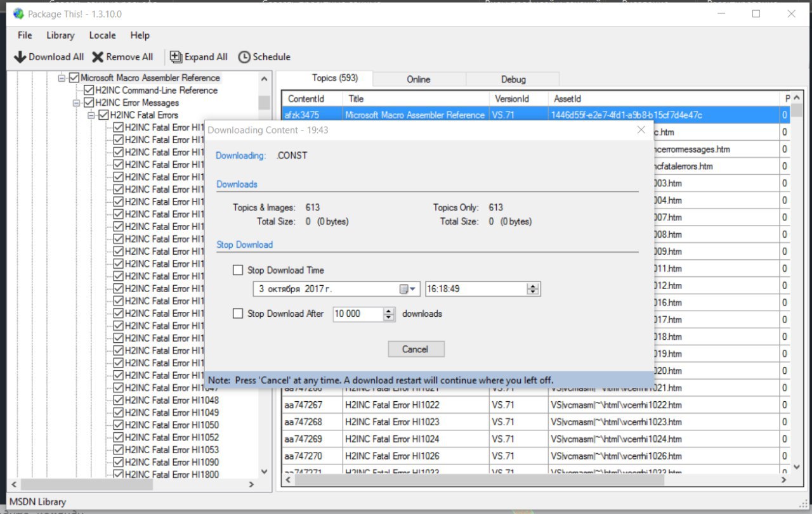Open the Library menu
812x514 pixels.
(60, 35)
